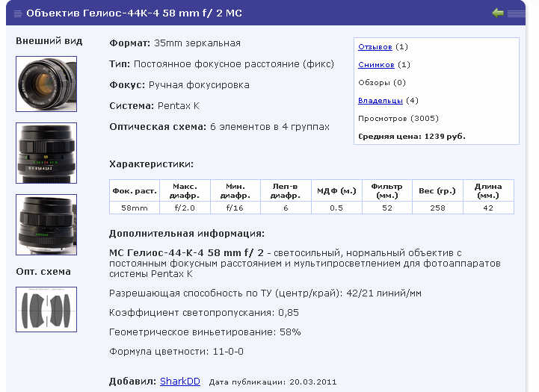Open the Отзывов reviews link
This screenshot has height=392, width=539.
(375, 46)
